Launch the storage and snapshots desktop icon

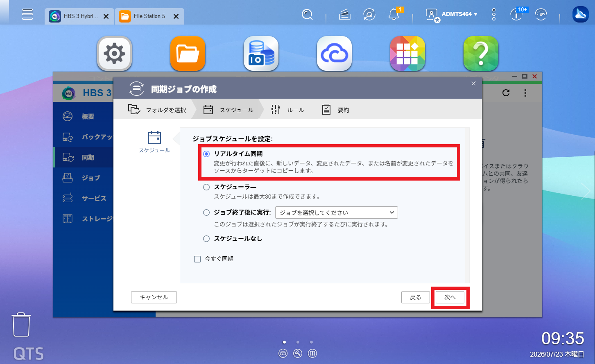[261, 54]
